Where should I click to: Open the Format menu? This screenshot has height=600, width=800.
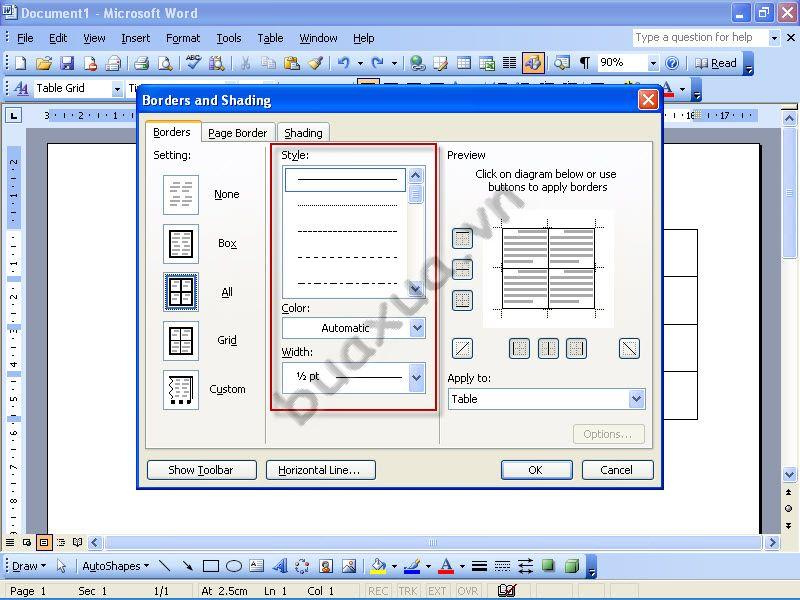pos(183,38)
